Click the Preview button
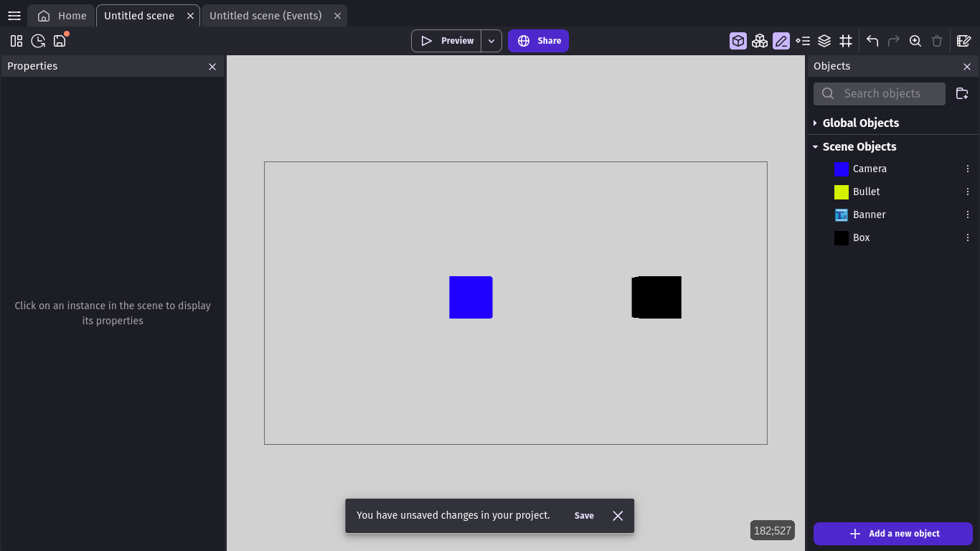This screenshot has height=551, width=980. (x=446, y=41)
